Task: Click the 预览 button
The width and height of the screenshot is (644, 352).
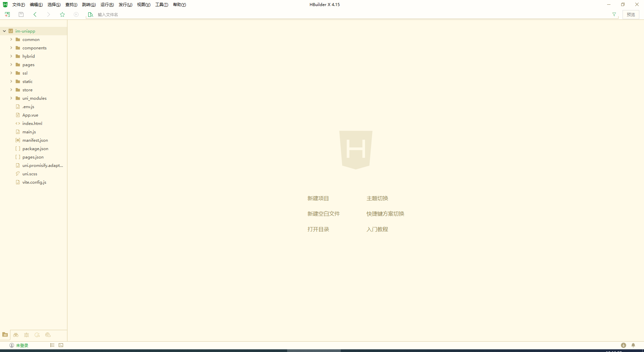Action: point(631,14)
